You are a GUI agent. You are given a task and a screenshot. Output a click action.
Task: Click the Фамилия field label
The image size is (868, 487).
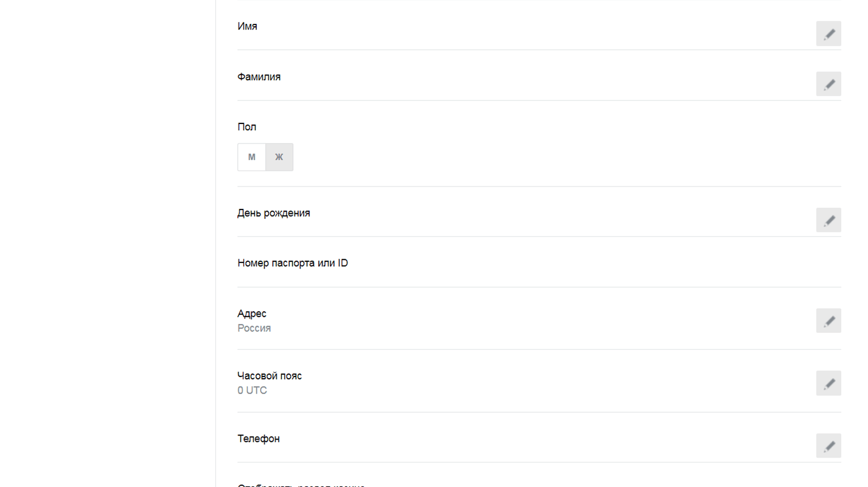coord(259,77)
